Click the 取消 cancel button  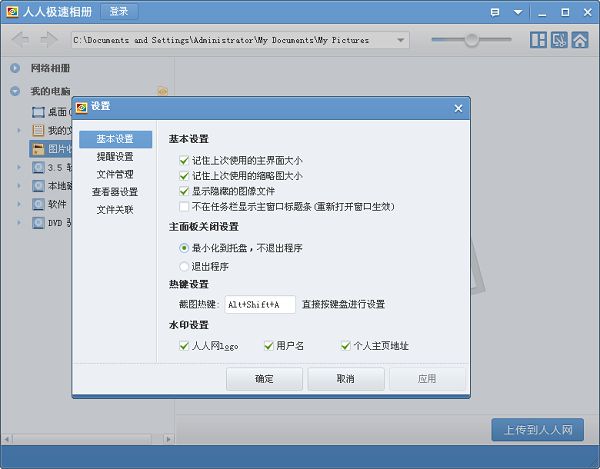[346, 379]
